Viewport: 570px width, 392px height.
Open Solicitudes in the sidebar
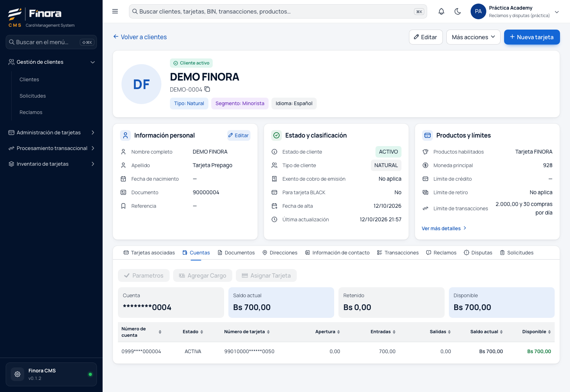(33, 96)
